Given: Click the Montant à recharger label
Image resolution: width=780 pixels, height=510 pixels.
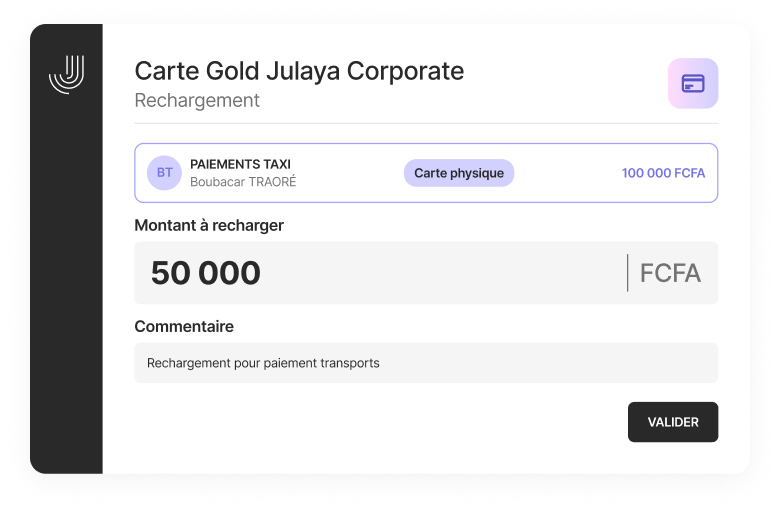Looking at the screenshot, I should click(209, 225).
